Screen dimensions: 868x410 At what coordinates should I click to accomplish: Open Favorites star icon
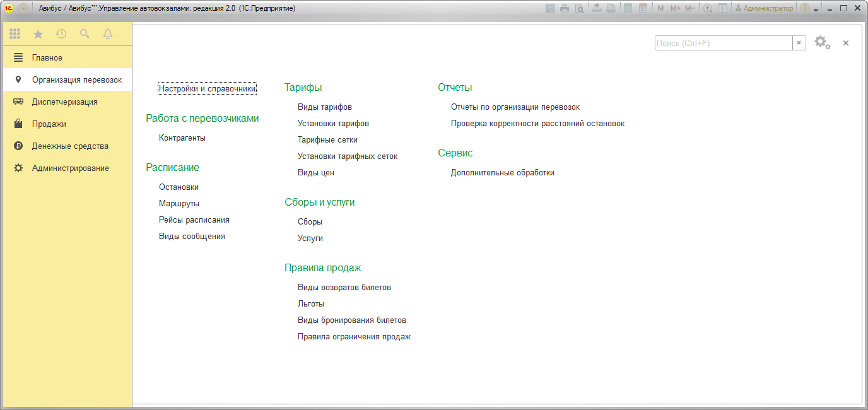(x=38, y=34)
